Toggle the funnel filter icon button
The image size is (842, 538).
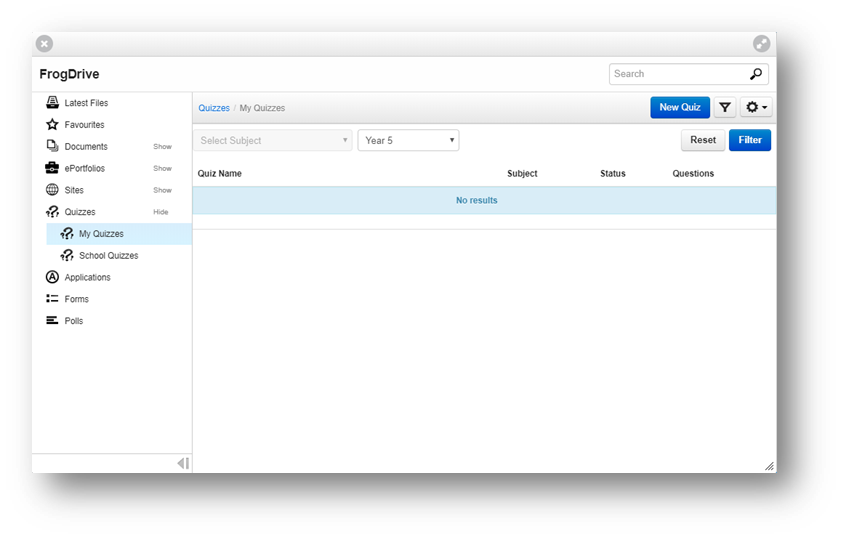coord(725,107)
